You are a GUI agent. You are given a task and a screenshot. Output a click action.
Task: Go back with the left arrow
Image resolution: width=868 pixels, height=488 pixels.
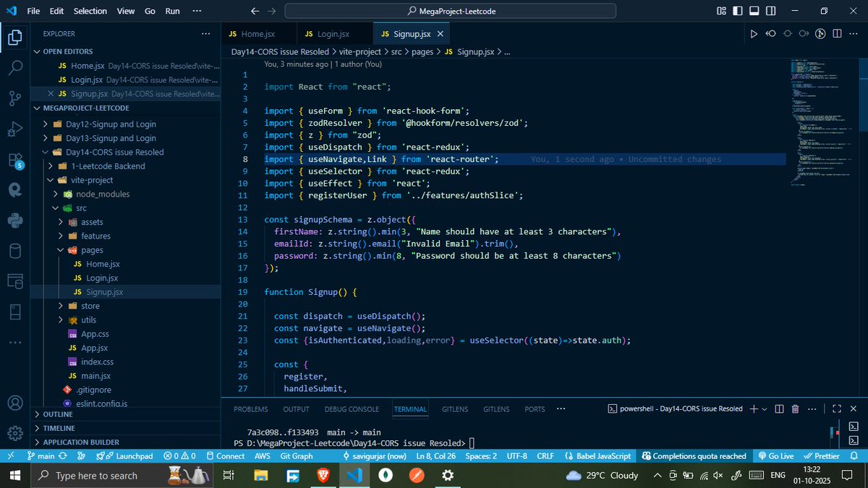254,11
